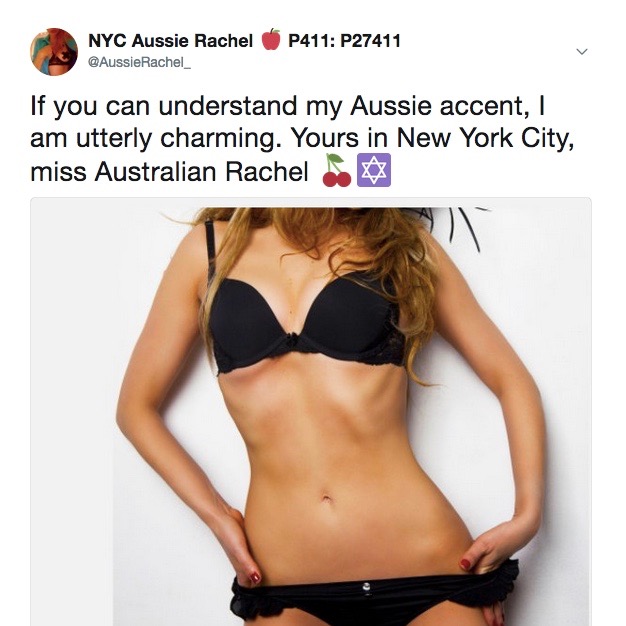This screenshot has width=626, height=626.
Task: Click the cherries emoji in tweet
Action: tap(336, 170)
